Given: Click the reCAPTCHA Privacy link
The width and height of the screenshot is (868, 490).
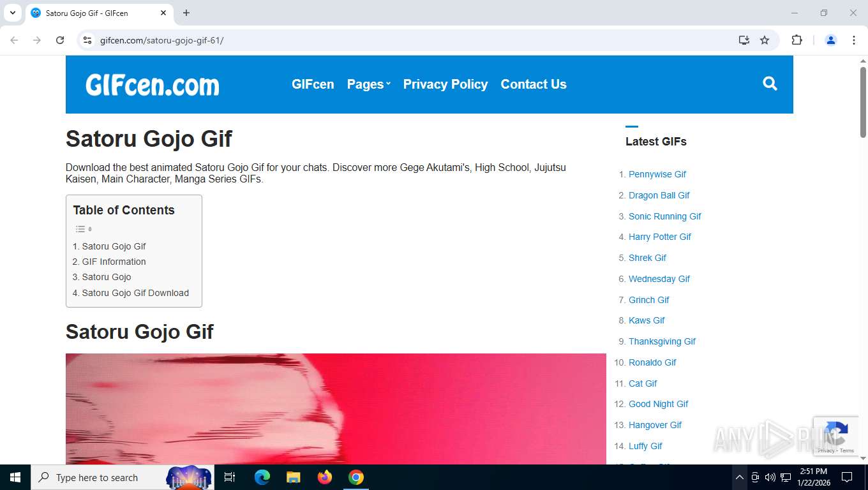Looking at the screenshot, I should tap(827, 450).
